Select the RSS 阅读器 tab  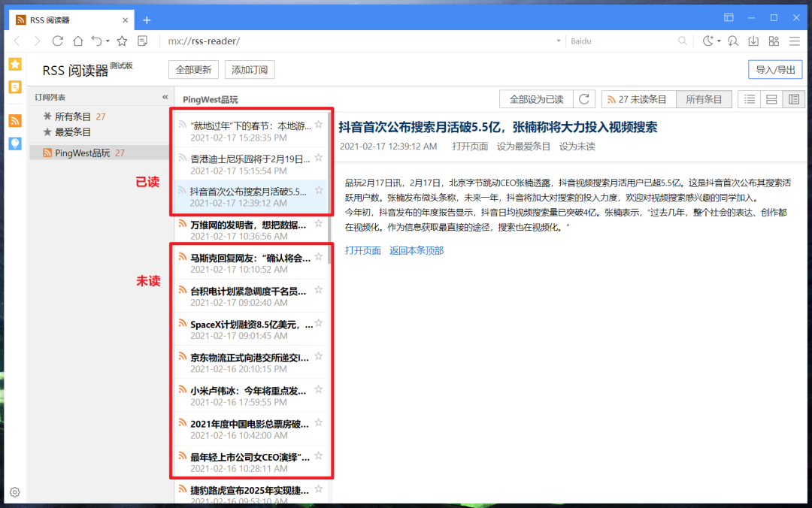(72, 20)
